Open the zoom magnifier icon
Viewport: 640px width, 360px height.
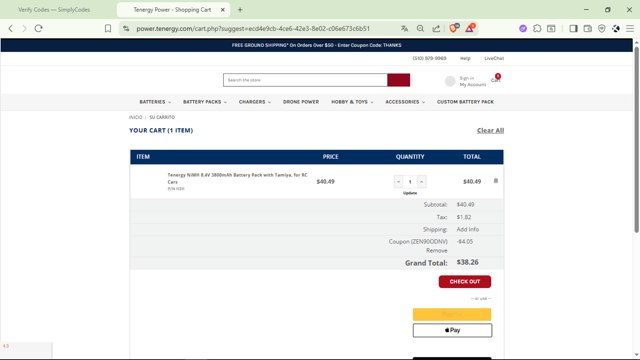coord(420,29)
